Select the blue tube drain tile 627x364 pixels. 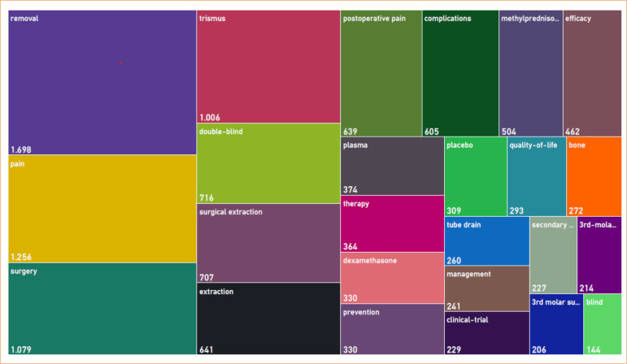pyautogui.click(x=486, y=241)
